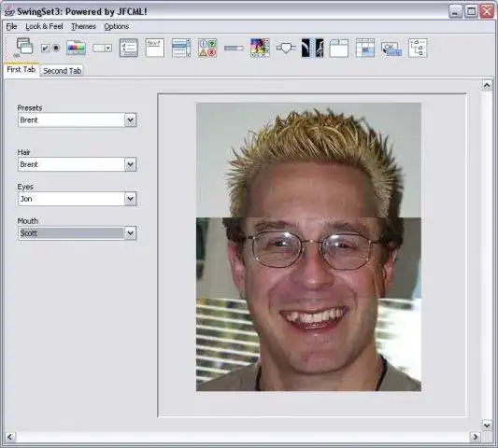Minimize the SwingSet3 window
This screenshot has width=498, height=448.
455,11
